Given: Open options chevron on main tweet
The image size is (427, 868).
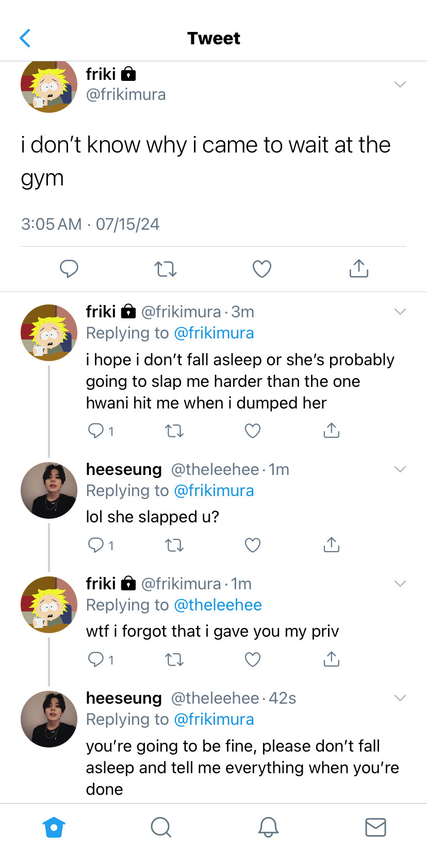Looking at the screenshot, I should (400, 84).
